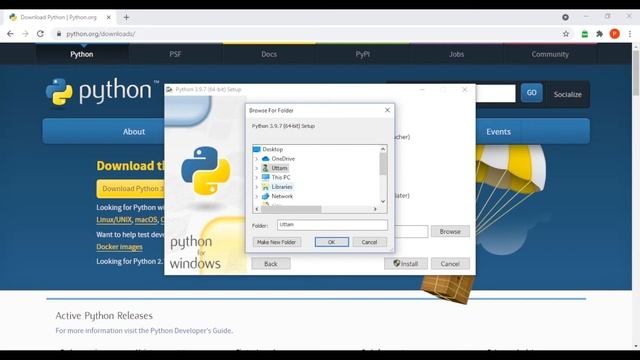Image resolution: width=640 pixels, height=360 pixels.
Task: Close the Browse For Folder dialog
Action: 387,110
